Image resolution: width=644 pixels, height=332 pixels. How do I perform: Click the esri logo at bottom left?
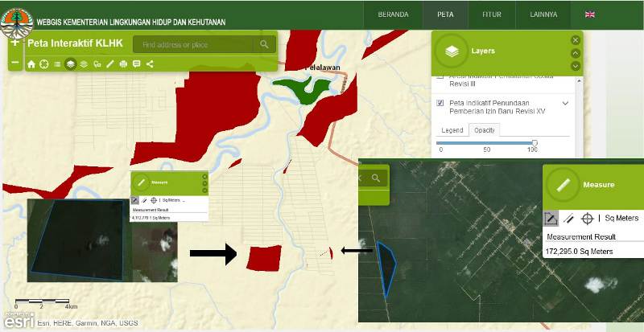(x=19, y=321)
